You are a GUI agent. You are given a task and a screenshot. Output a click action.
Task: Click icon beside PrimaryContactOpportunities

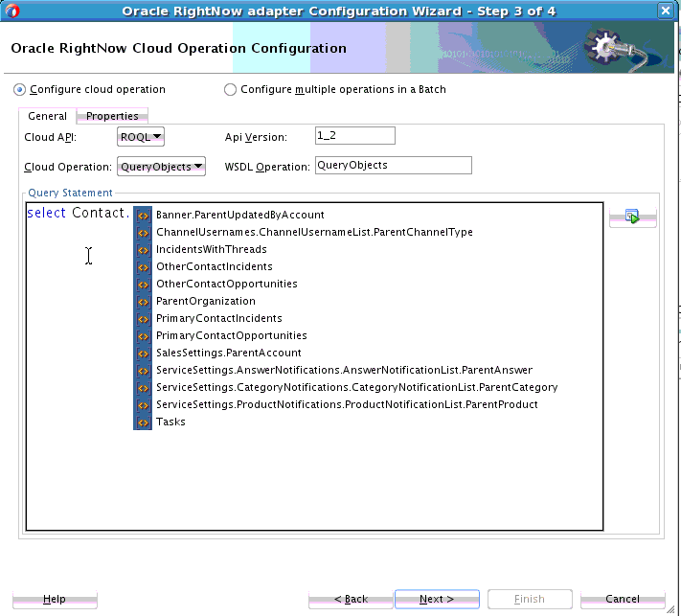point(143,336)
